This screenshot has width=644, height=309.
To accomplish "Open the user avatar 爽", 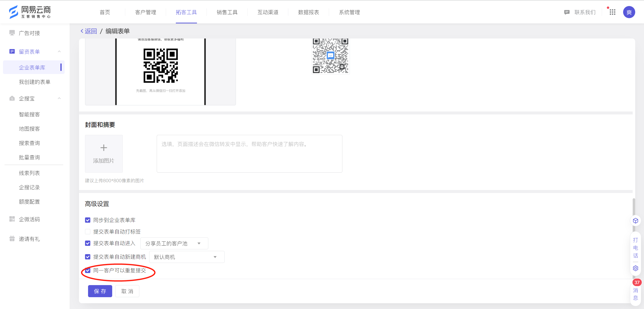I will pos(629,12).
